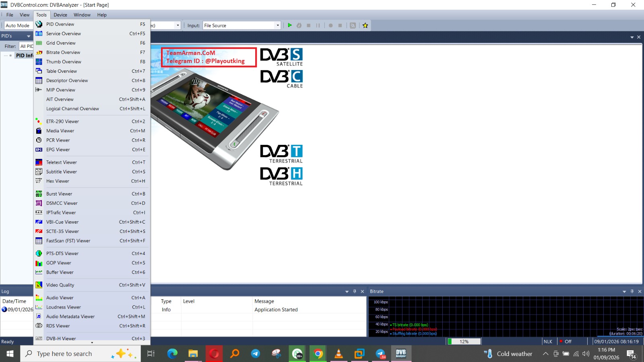Click the FastScan (FST) Viewer icon

coord(39,241)
